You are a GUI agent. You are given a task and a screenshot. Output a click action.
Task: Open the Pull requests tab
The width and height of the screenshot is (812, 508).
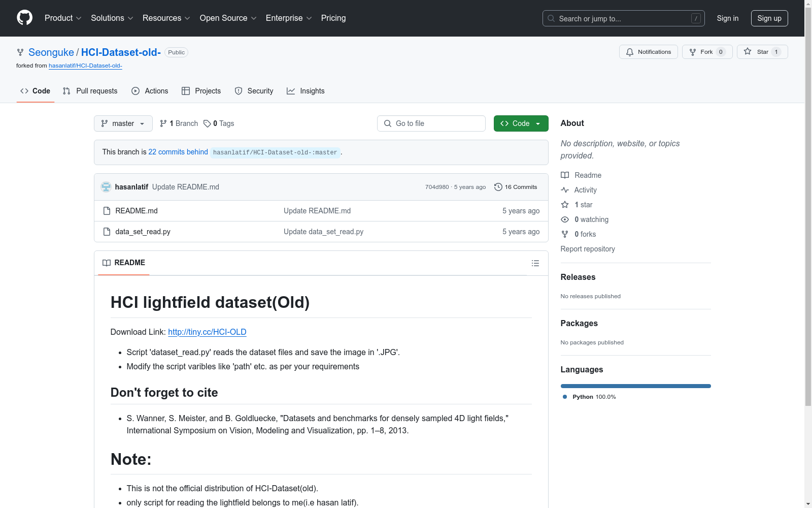click(90, 91)
